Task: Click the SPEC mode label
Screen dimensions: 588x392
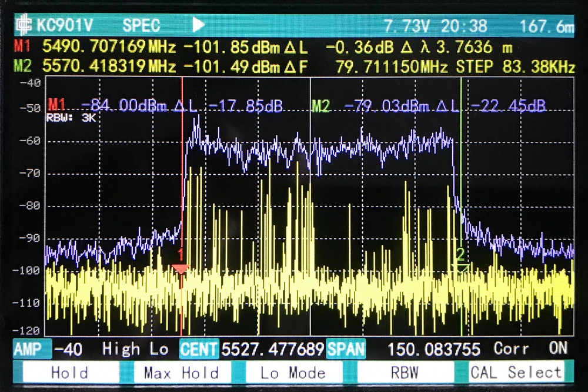Action: click(141, 25)
